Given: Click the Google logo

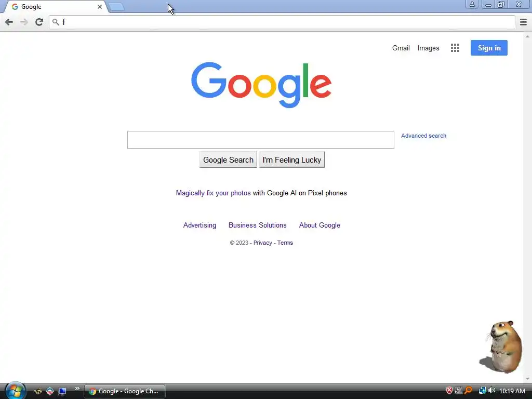Looking at the screenshot, I should [261, 85].
